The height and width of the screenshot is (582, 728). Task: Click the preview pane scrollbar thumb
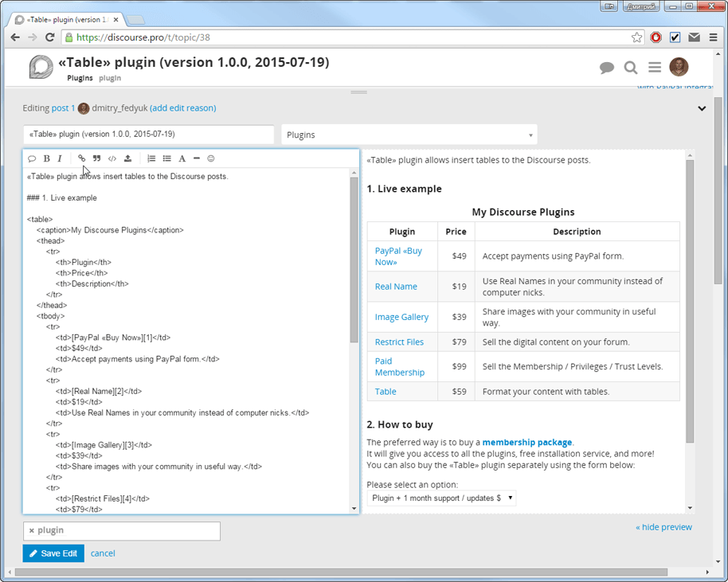690,302
